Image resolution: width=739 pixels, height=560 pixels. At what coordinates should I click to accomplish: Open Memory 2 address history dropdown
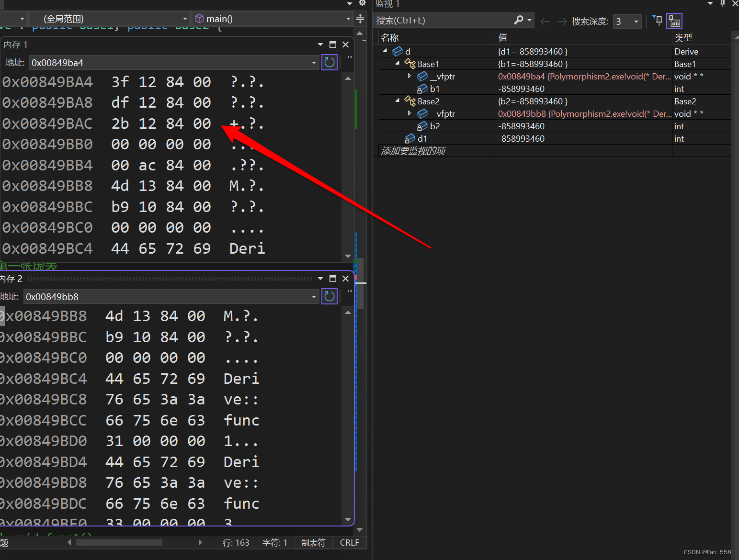pyautogui.click(x=314, y=297)
